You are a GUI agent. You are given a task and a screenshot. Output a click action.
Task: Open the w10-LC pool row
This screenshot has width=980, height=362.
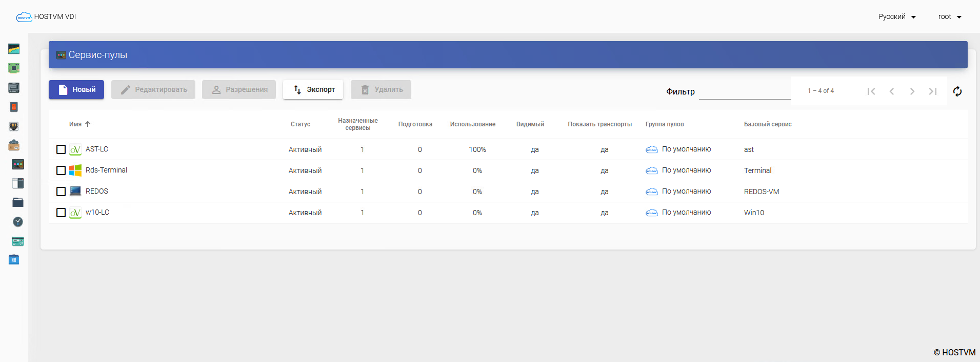point(508,213)
